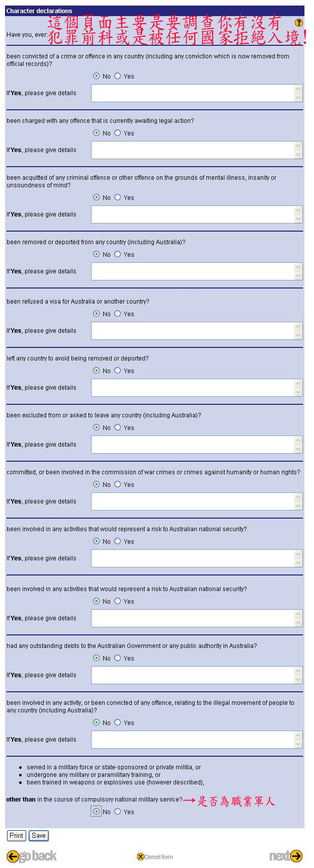Click scrollbar down arrow in first details box
Image resolution: width=314 pixels, height=868 pixels.
[298, 98]
